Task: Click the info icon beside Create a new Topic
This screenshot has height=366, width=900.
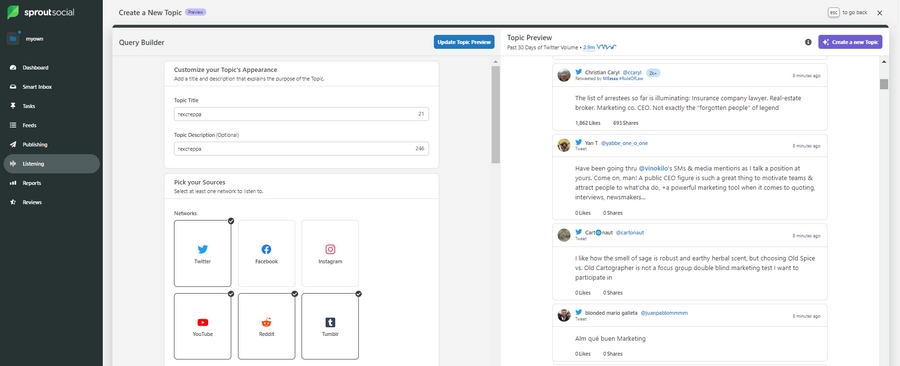Action: (x=808, y=42)
